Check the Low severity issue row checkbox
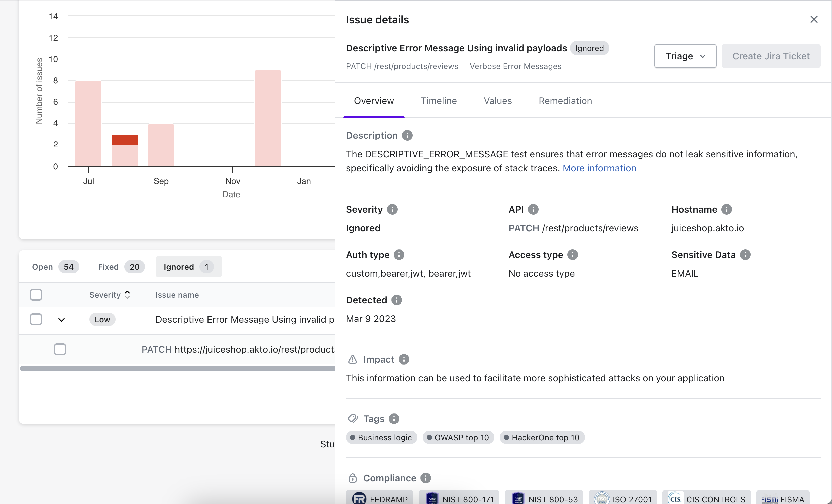The image size is (832, 504). pyautogui.click(x=36, y=319)
